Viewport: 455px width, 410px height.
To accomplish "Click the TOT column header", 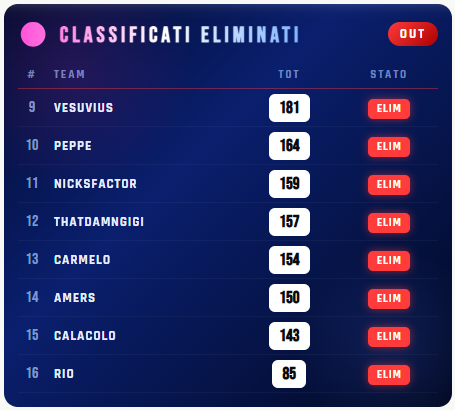I will [289, 74].
